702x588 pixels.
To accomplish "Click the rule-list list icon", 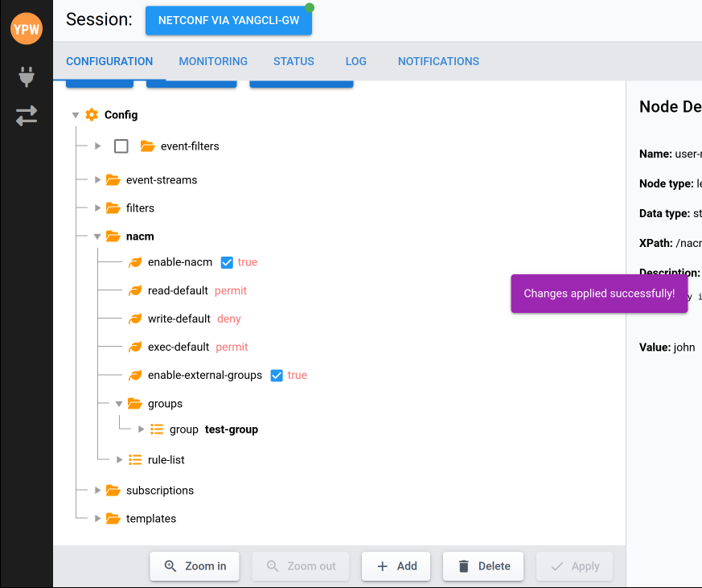I will click(x=135, y=460).
